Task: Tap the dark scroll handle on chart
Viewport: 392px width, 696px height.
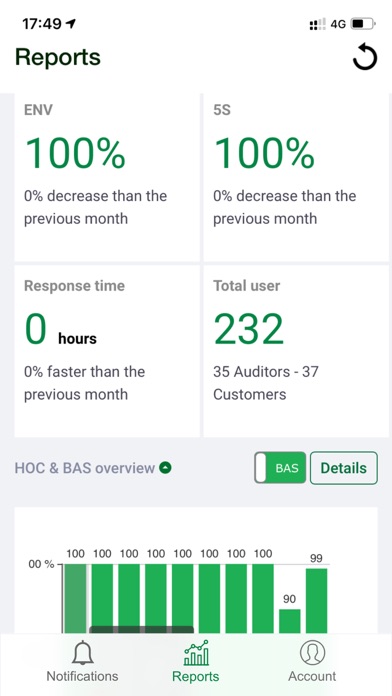Action: point(142,629)
